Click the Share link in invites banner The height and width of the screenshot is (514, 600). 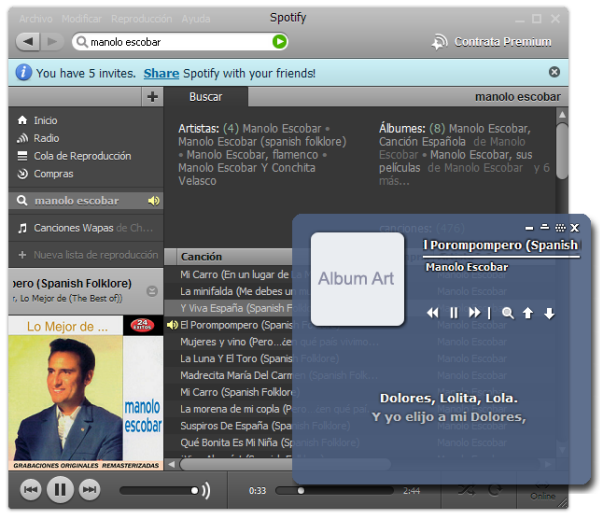click(161, 73)
